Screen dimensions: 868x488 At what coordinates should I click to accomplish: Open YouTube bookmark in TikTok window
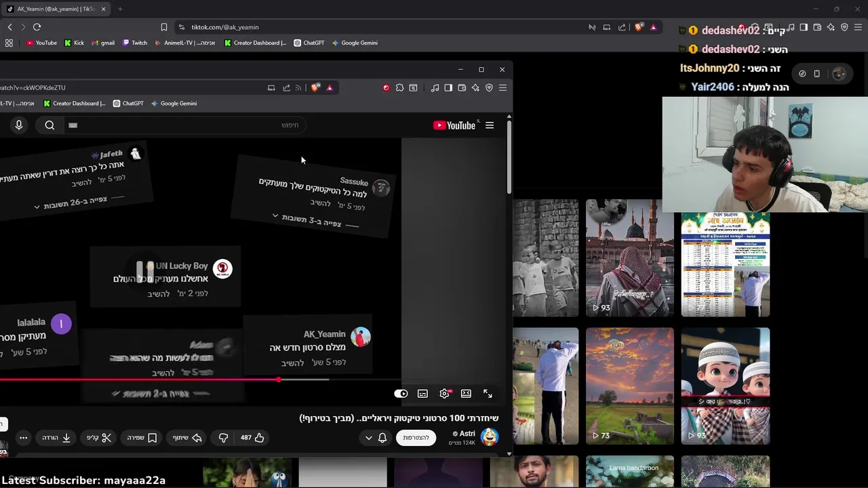coord(41,43)
